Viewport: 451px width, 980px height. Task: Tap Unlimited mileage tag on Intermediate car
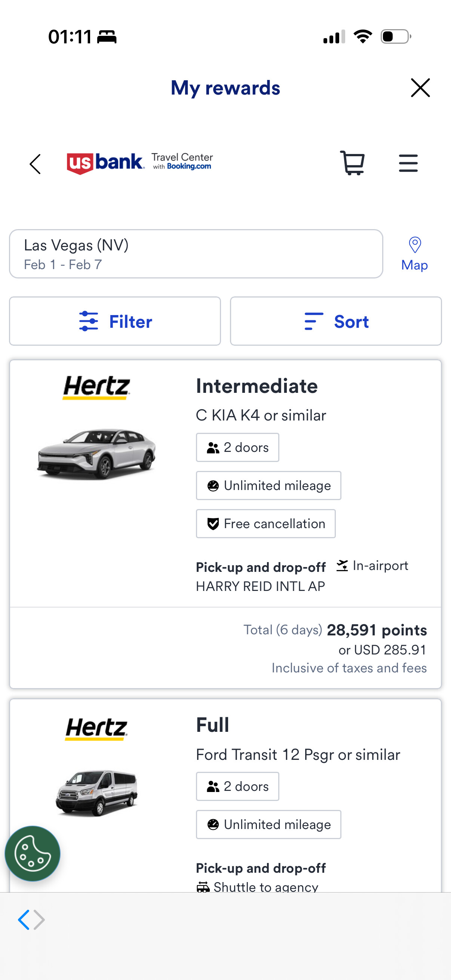point(268,486)
